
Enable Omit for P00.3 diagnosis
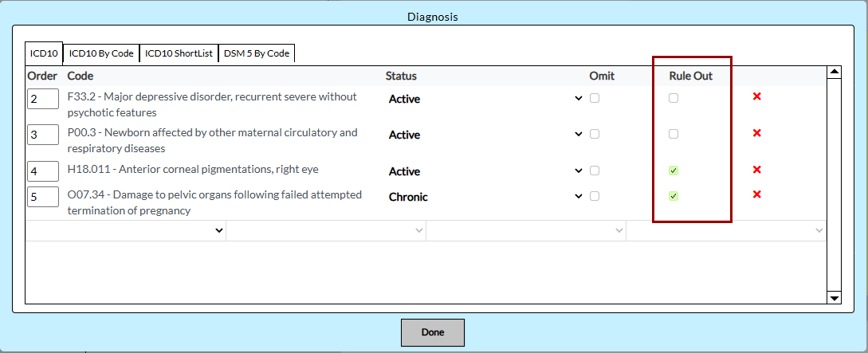coord(595,134)
